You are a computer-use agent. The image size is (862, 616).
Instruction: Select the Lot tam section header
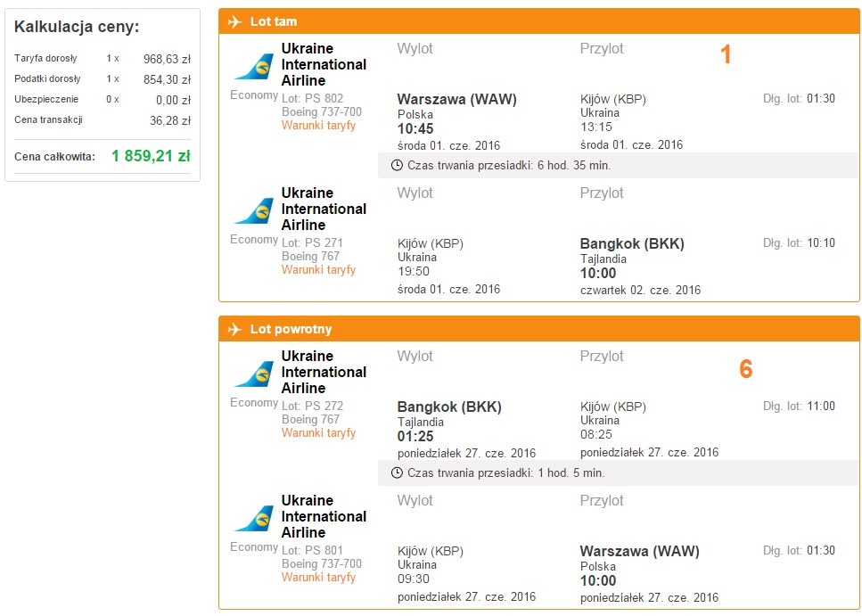click(x=538, y=21)
